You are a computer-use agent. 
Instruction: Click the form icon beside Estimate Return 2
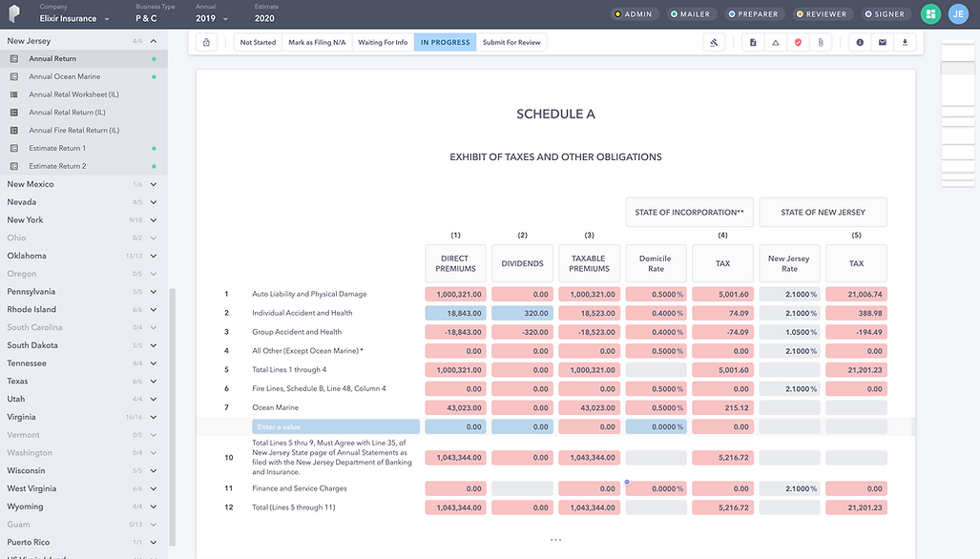coord(13,166)
